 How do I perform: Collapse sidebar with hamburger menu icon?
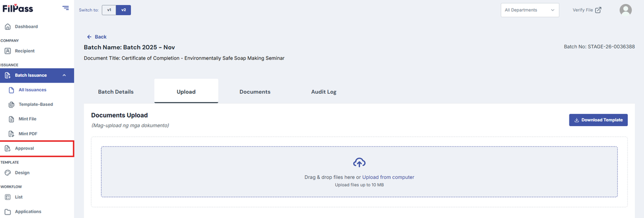[x=65, y=8]
